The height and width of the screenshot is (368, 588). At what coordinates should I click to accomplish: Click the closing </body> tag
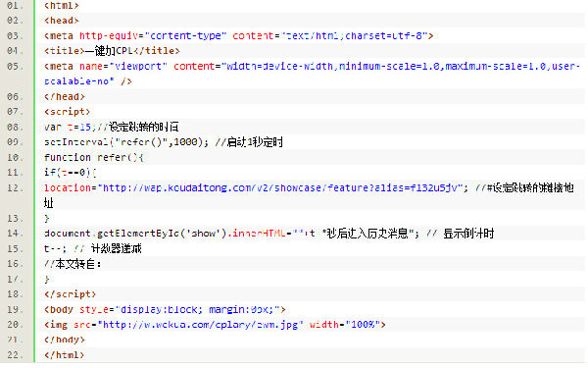pos(65,340)
